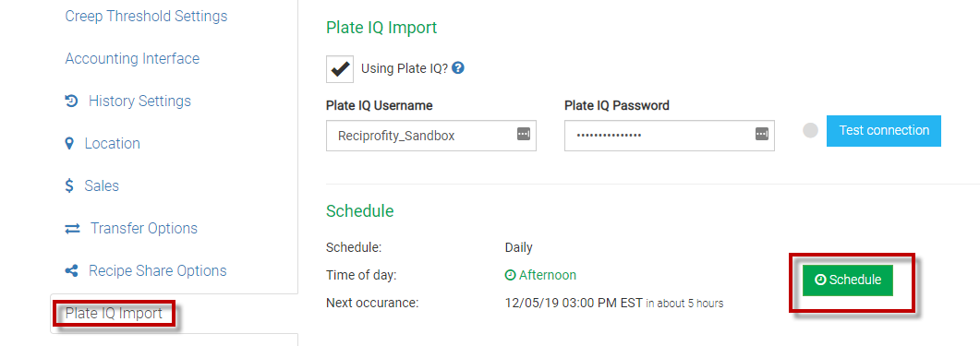This screenshot has width=980, height=346.
Task: Open Recipe Share Options section
Action: 158,271
